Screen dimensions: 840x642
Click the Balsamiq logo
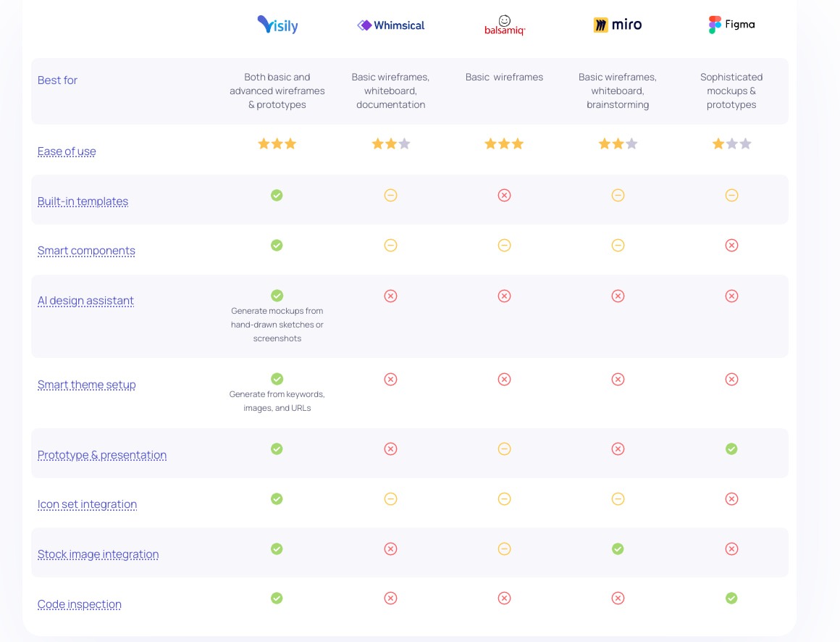pyautogui.click(x=504, y=25)
